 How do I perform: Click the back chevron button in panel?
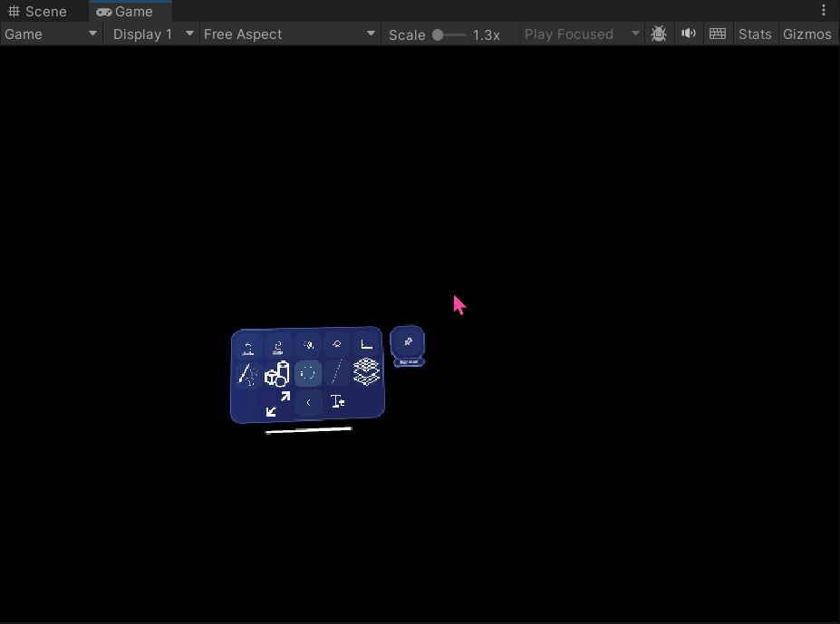click(x=309, y=402)
